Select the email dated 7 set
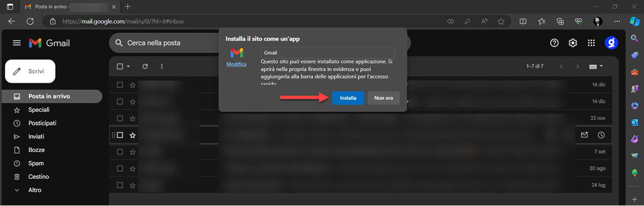Viewport: 644px width, 206px height. pos(120,152)
